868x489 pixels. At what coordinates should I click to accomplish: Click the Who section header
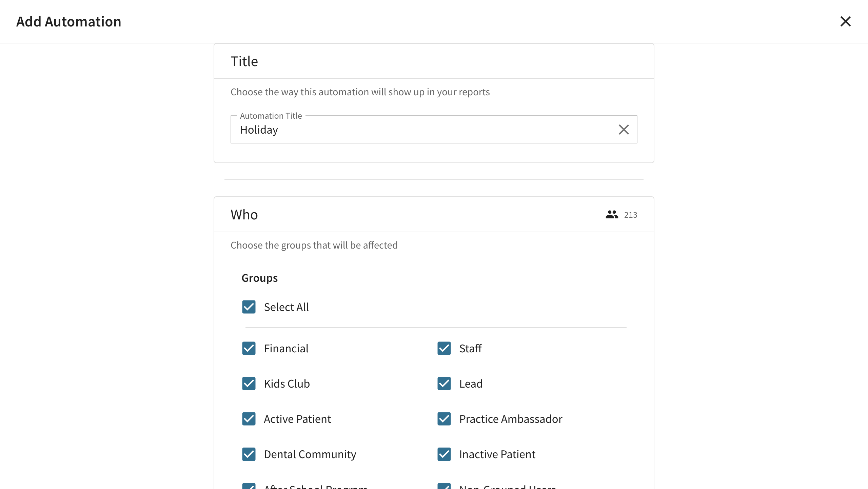(x=244, y=215)
